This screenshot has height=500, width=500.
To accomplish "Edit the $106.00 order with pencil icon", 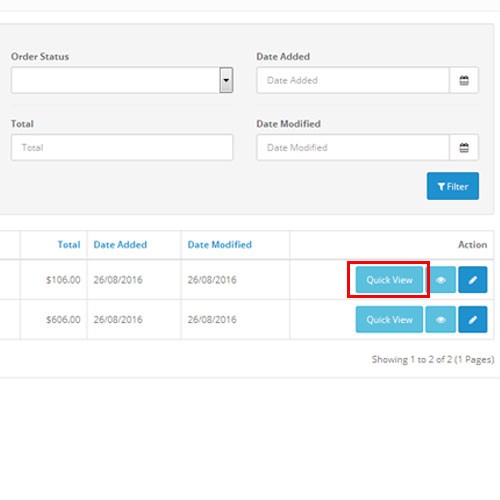I will pyautogui.click(x=473, y=280).
